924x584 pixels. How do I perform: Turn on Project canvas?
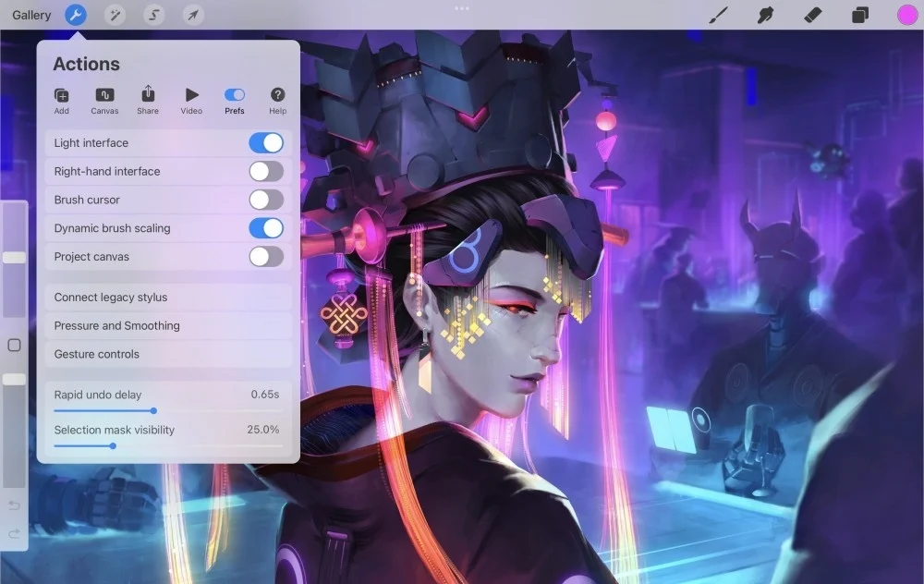pyautogui.click(x=267, y=257)
